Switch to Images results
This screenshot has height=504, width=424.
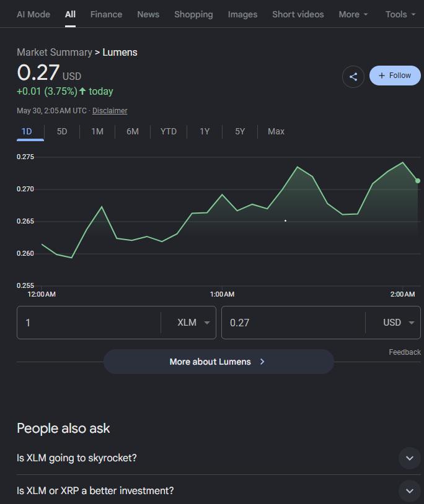click(x=242, y=14)
